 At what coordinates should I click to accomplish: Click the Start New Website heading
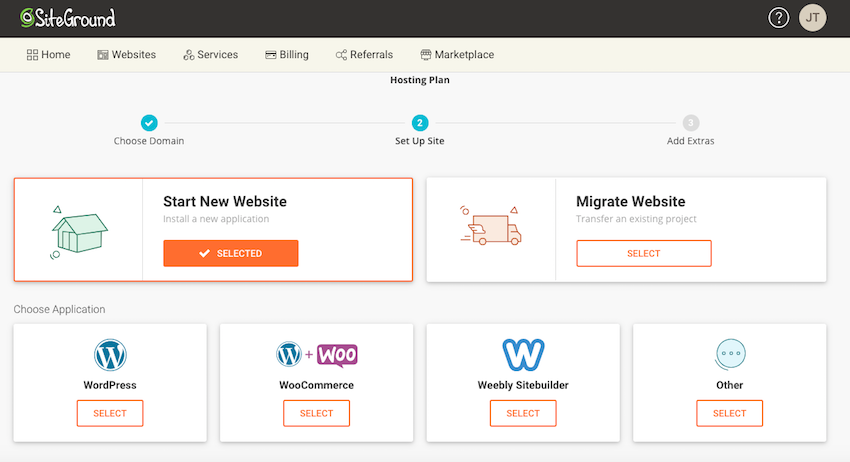[225, 201]
